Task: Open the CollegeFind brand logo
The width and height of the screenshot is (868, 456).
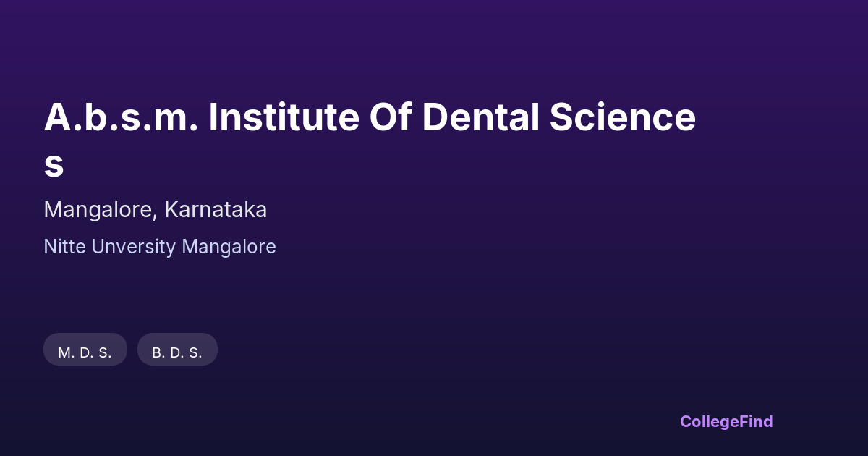Action: coord(726,421)
